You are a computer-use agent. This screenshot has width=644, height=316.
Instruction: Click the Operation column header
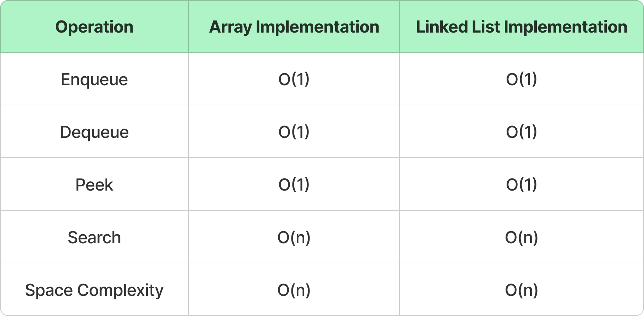pos(94,27)
